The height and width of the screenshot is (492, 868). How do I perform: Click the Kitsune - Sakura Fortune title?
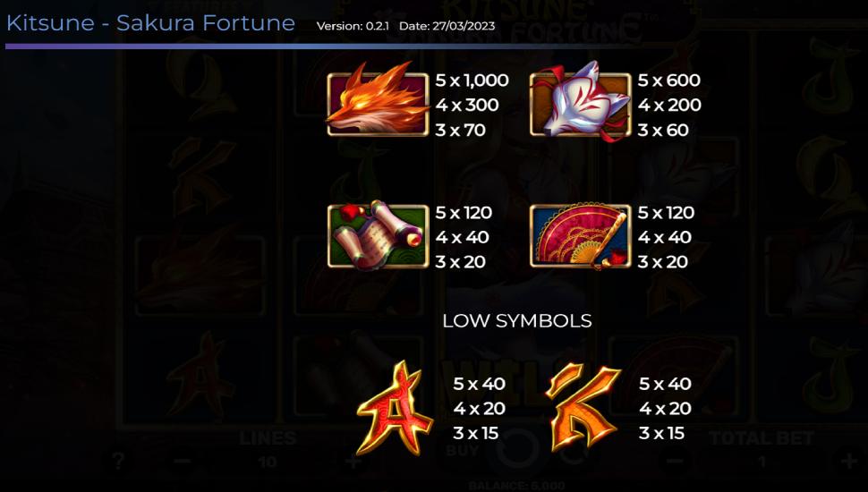[150, 23]
